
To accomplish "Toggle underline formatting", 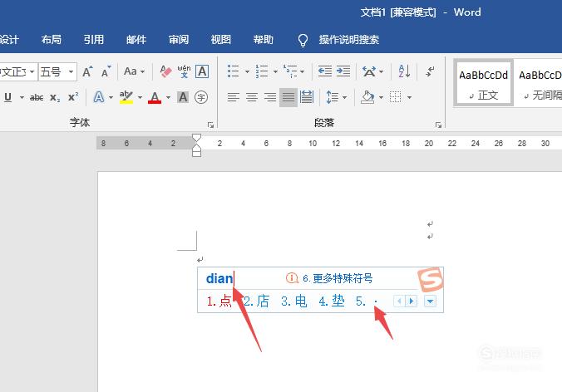I will 7,97.
